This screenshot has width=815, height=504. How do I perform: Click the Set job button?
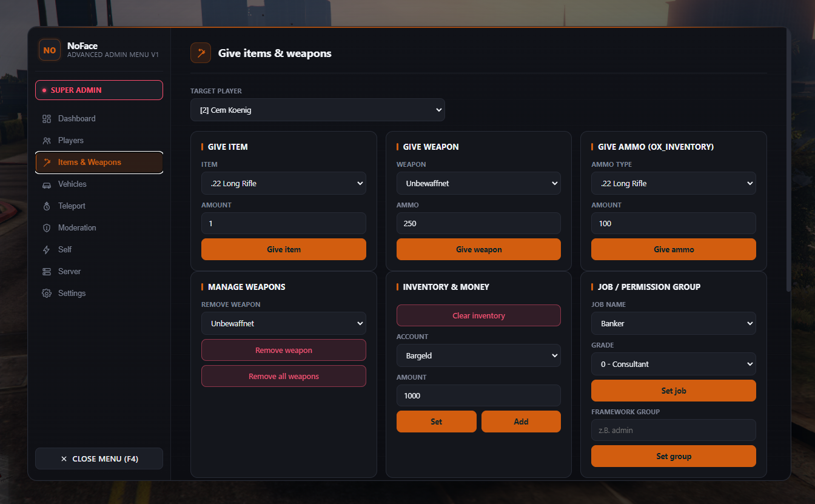point(674,391)
